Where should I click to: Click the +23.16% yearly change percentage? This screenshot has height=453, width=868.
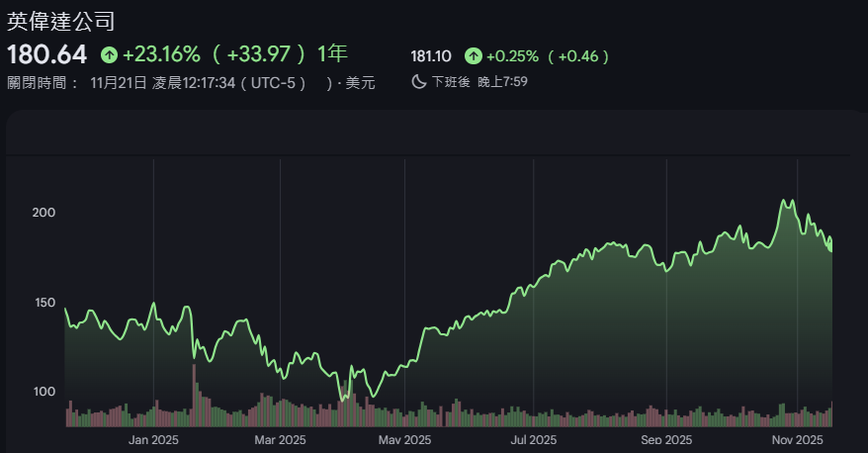(x=161, y=53)
